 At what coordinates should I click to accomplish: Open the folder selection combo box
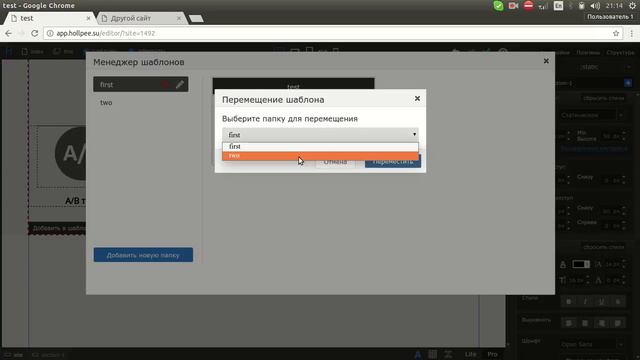click(x=320, y=134)
